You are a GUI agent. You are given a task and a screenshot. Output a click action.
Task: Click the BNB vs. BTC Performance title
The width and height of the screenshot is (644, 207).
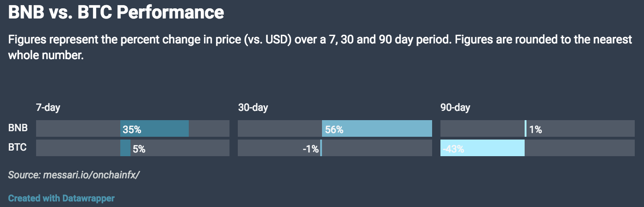pyautogui.click(x=116, y=12)
